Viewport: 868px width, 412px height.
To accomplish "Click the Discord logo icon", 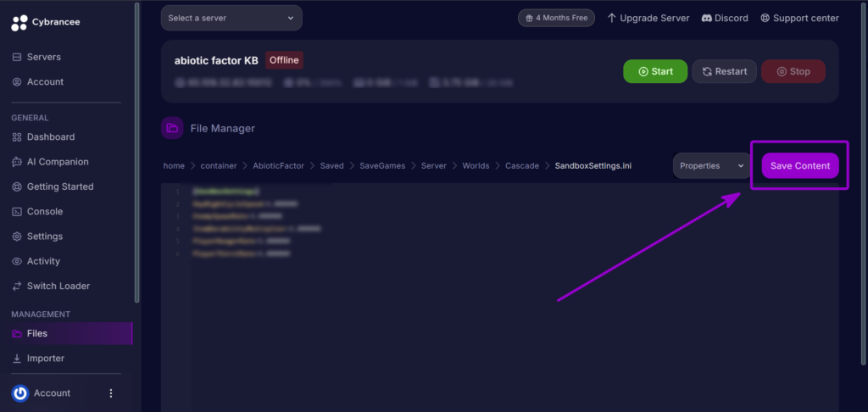I will tap(706, 19).
